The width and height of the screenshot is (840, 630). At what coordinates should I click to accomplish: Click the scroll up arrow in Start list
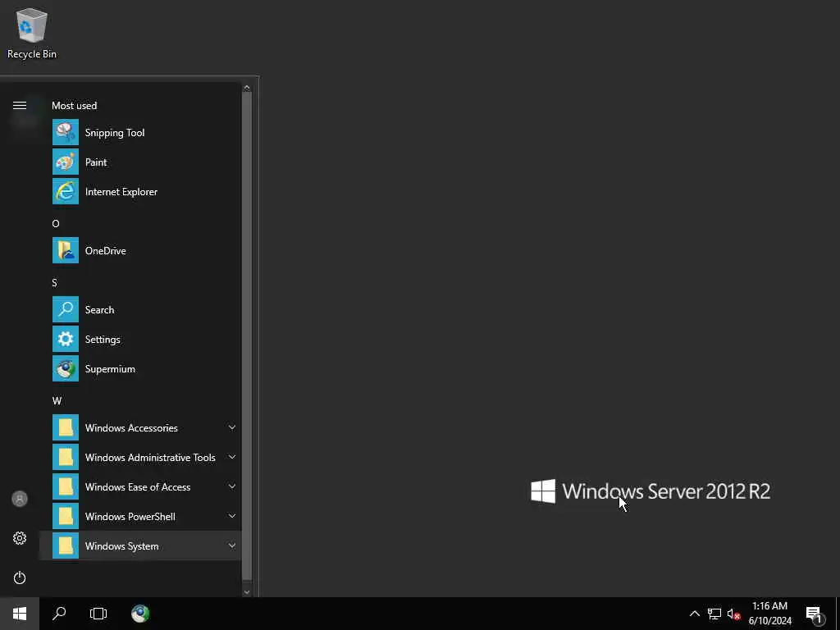click(x=246, y=87)
